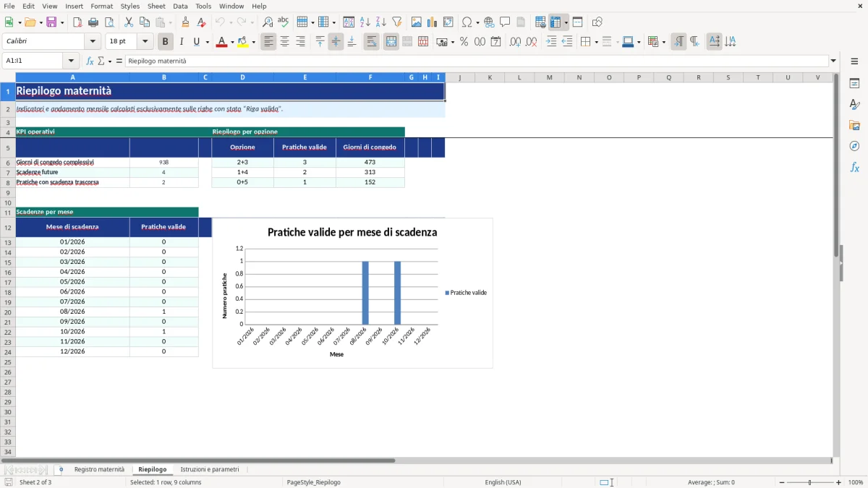
Task: Open the 18 pt font size dropdown
Action: pos(145,42)
